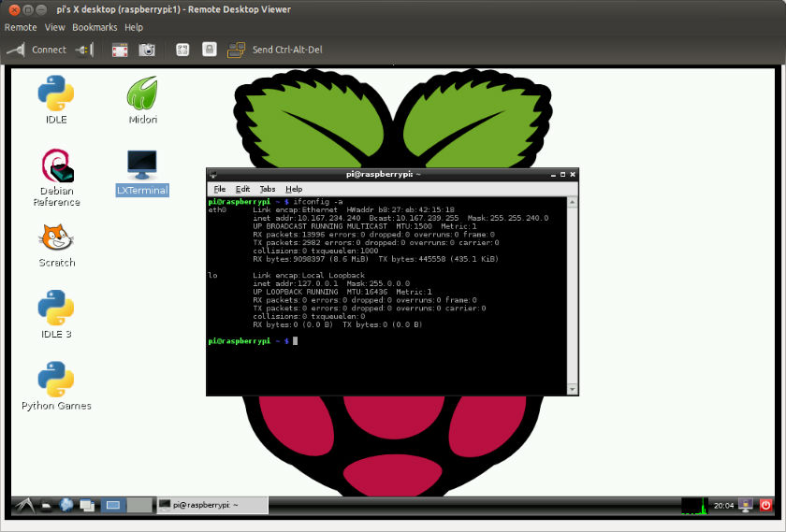
Task: Click the pi@raspberrypi taskbar button
Action: (212, 505)
